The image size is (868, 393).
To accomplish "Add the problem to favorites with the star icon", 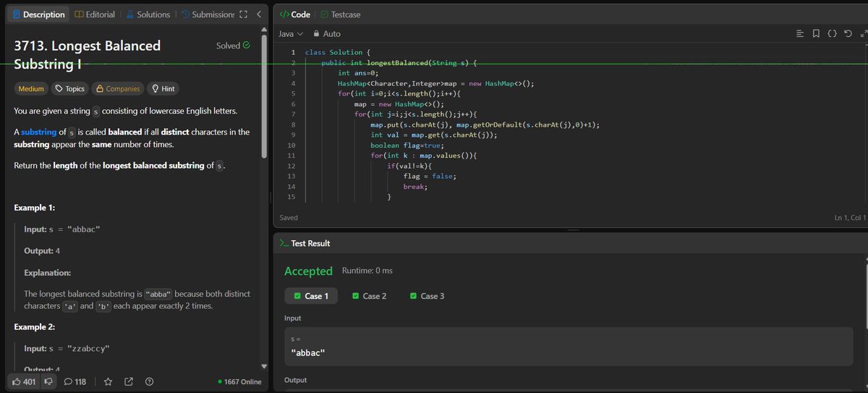I will point(108,381).
